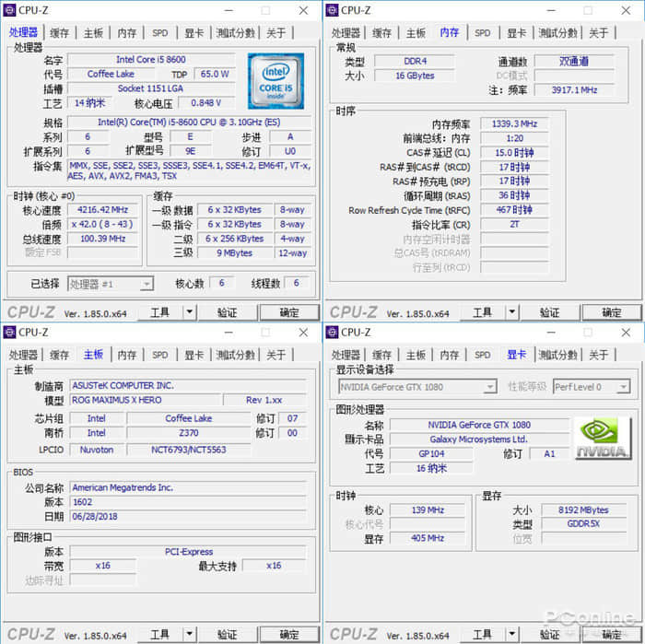Click 确定 button in the processor window
This screenshot has width=645, height=644.
289,312
